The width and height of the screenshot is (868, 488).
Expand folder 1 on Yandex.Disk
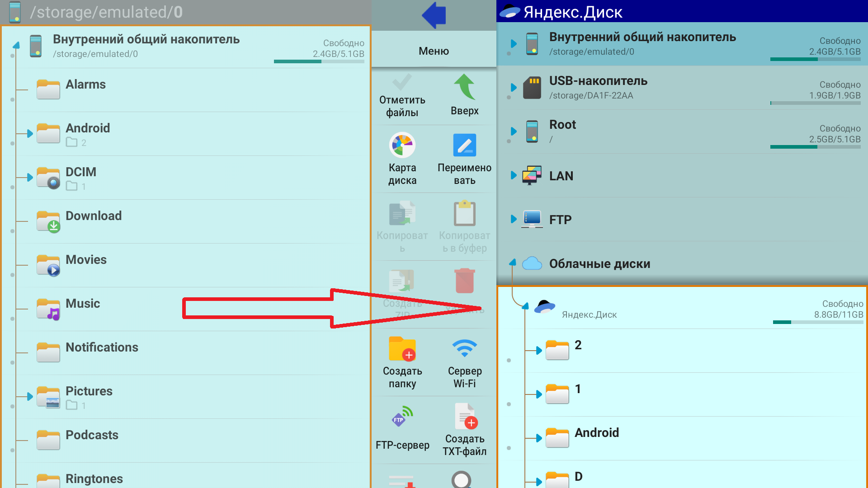click(539, 394)
